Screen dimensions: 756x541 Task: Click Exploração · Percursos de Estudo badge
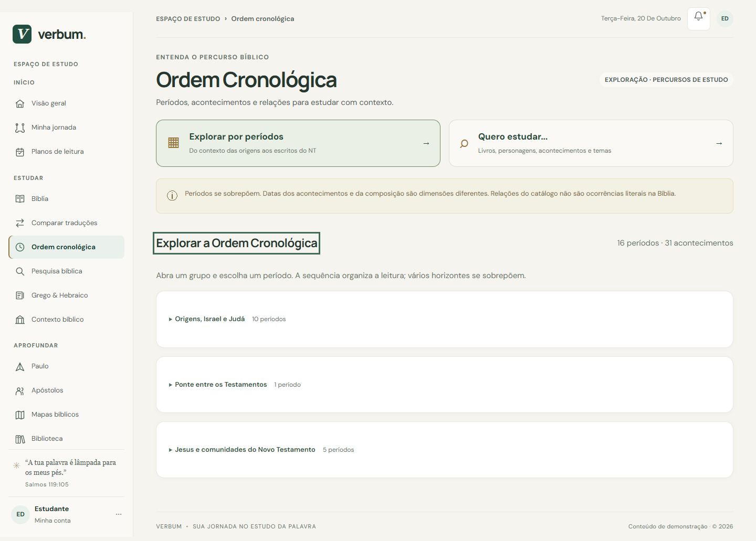click(x=666, y=80)
